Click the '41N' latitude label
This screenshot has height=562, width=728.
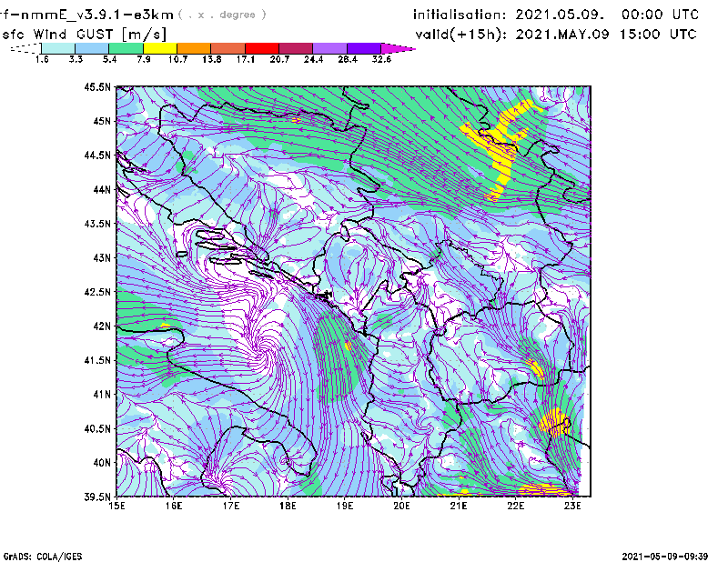[102, 395]
